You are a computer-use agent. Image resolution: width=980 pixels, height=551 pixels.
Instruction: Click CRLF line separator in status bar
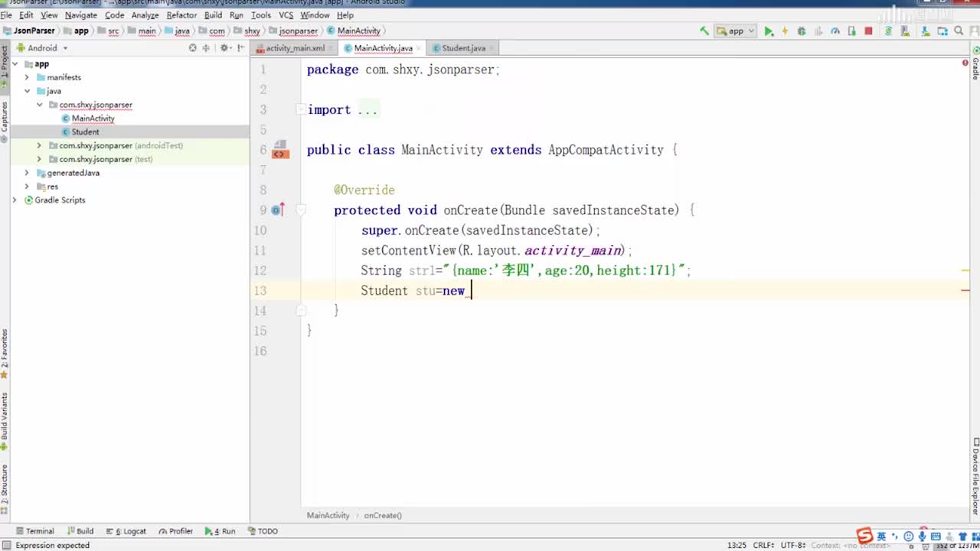click(764, 545)
